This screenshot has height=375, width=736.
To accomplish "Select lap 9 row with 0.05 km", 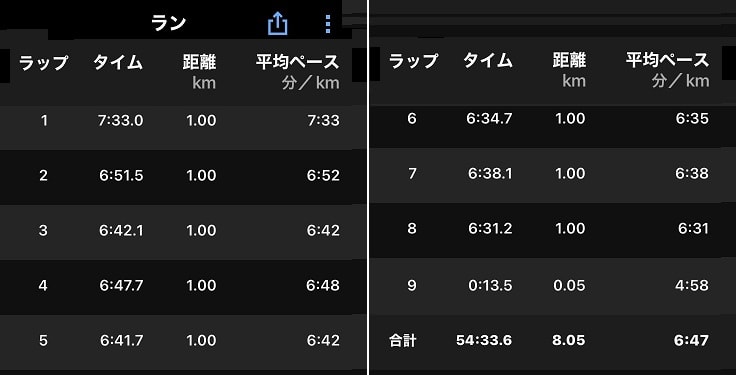I will (552, 285).
